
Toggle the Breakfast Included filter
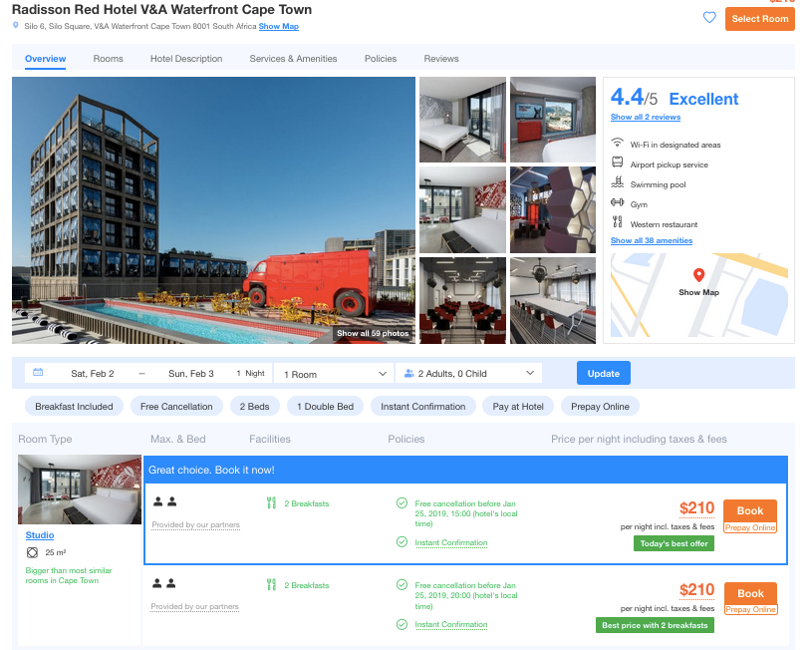coord(75,407)
